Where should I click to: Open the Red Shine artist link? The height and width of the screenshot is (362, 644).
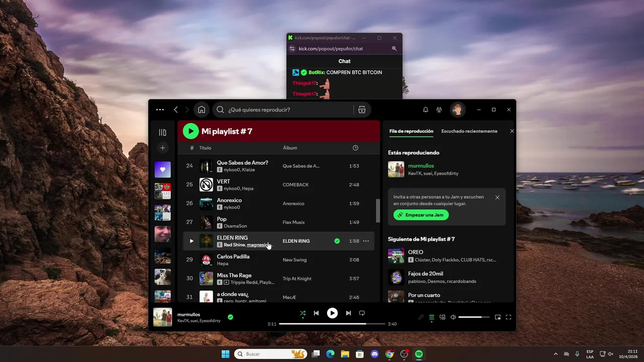click(x=234, y=245)
